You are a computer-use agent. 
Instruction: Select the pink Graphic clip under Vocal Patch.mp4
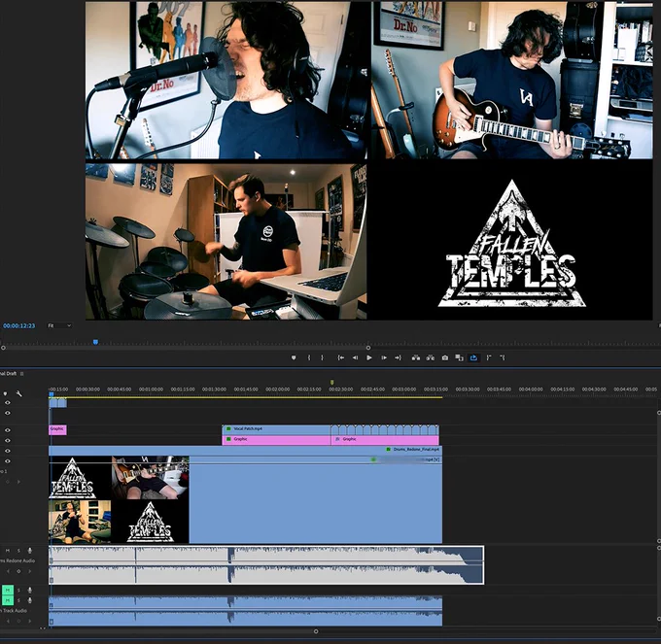point(276,439)
